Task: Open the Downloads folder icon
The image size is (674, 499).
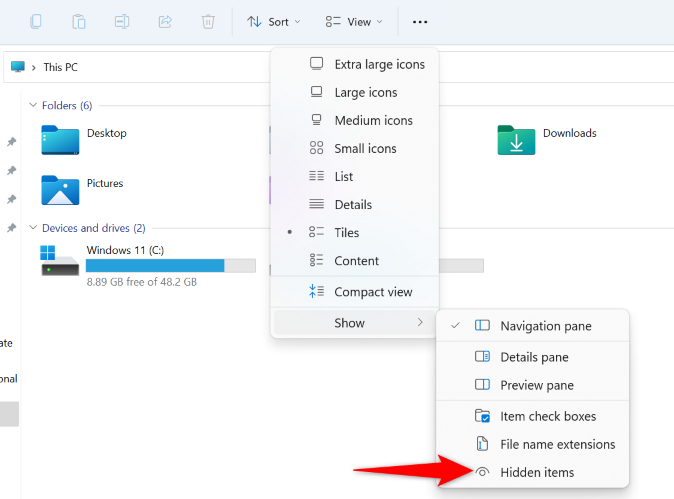Action: (x=516, y=140)
